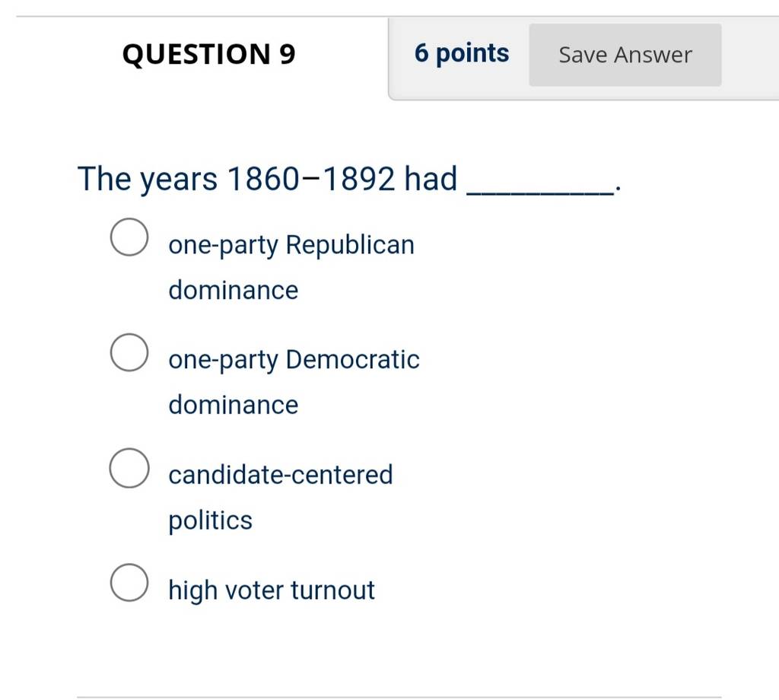Click the divider line below the answers

click(399, 697)
